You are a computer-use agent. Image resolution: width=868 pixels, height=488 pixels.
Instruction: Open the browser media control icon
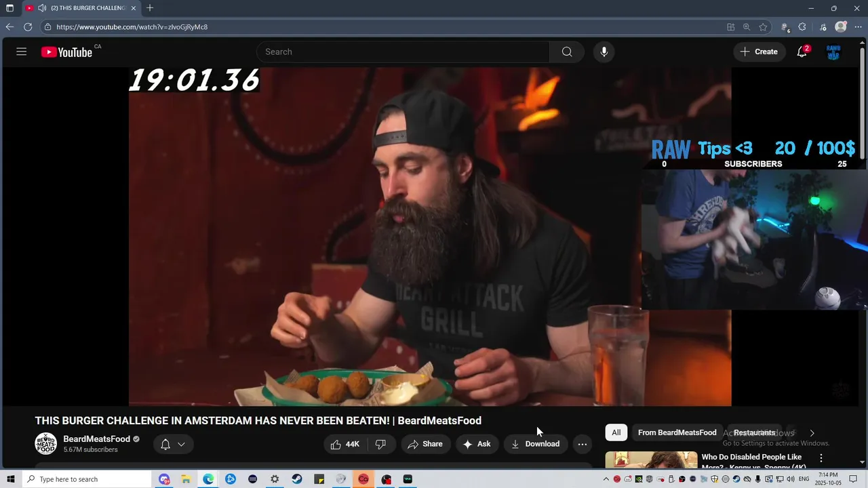pyautogui.click(x=823, y=27)
